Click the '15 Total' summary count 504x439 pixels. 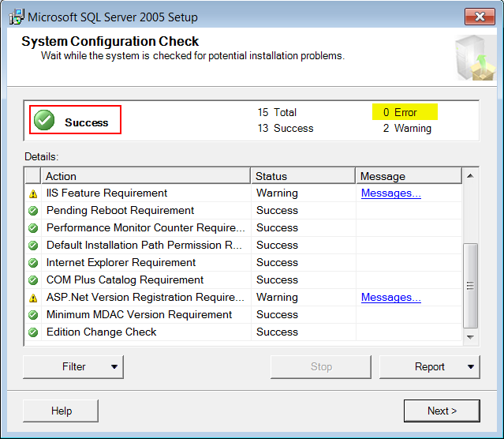pyautogui.click(x=277, y=112)
